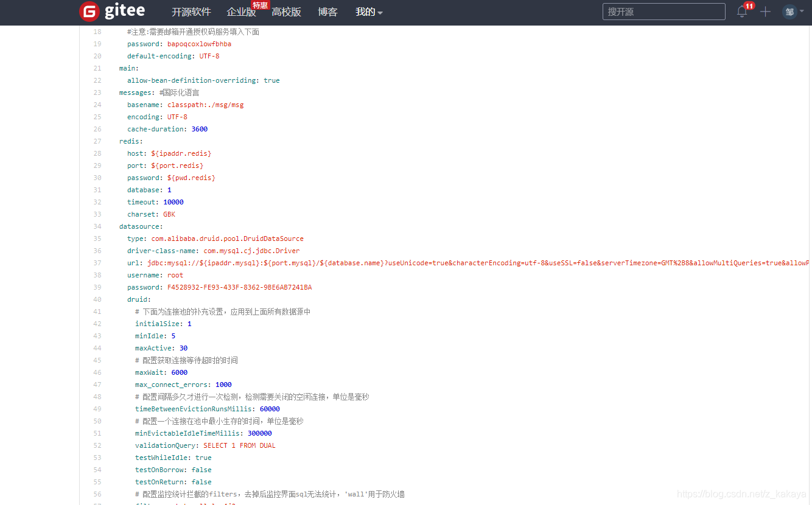This screenshot has height=505, width=812.
Task: Click the 'messages:' key on line 23
Action: [137, 92]
